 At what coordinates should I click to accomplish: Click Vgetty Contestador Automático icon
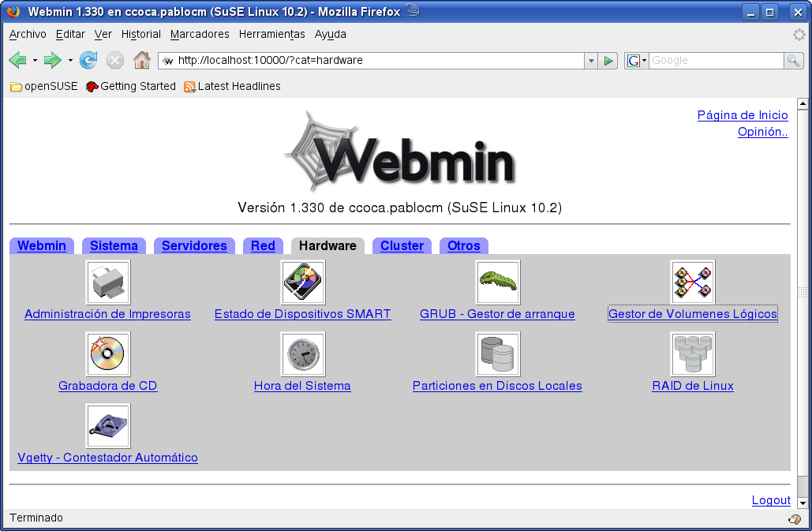pos(107,425)
